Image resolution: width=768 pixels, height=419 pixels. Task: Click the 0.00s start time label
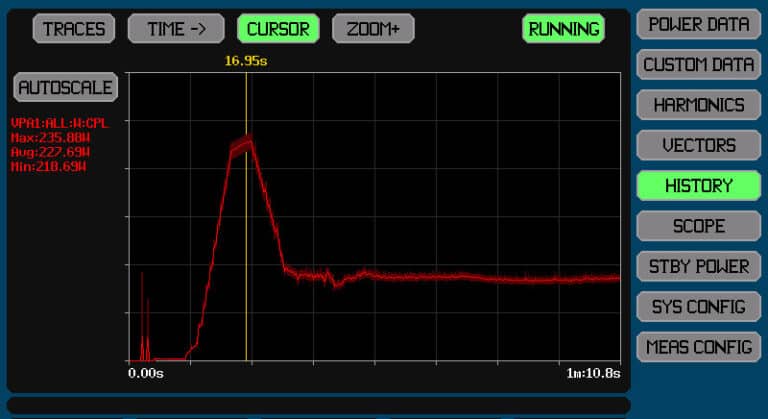[x=146, y=373]
